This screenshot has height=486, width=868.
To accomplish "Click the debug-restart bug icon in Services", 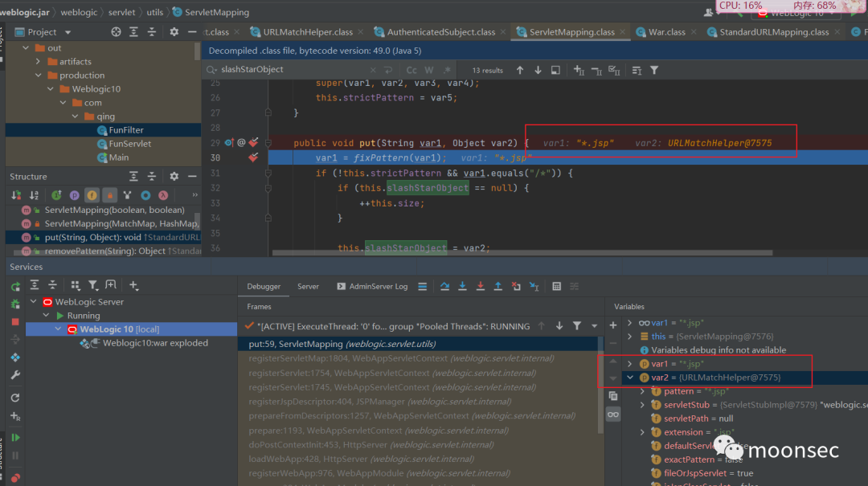I will pos(15,304).
